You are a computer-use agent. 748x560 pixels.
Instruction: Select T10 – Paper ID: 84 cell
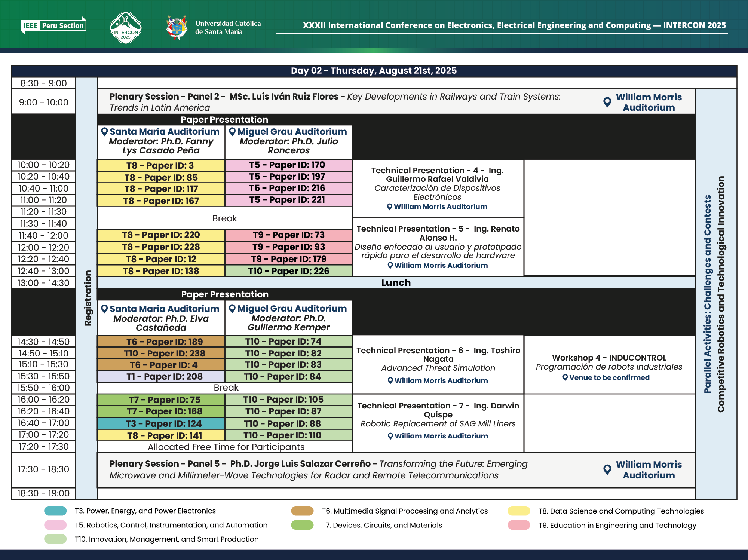tap(289, 376)
